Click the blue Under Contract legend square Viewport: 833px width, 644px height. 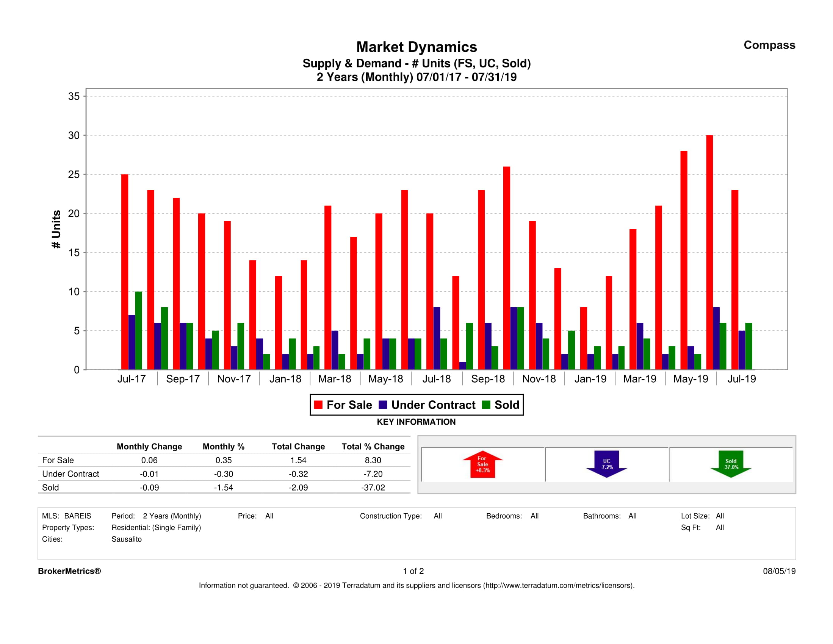383,405
